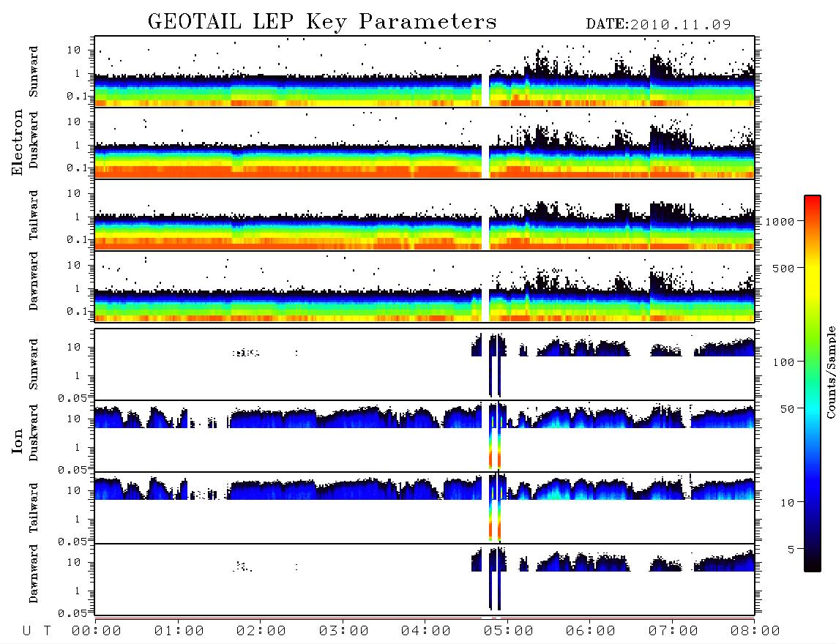Viewport: 836px width, 644px height.
Task: Click the 0.05 tick on Ion Sunward axis
Action: point(72,397)
